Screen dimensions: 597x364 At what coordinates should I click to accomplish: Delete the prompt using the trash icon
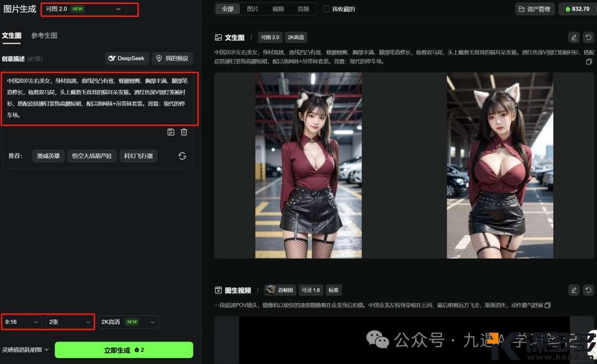coord(184,132)
